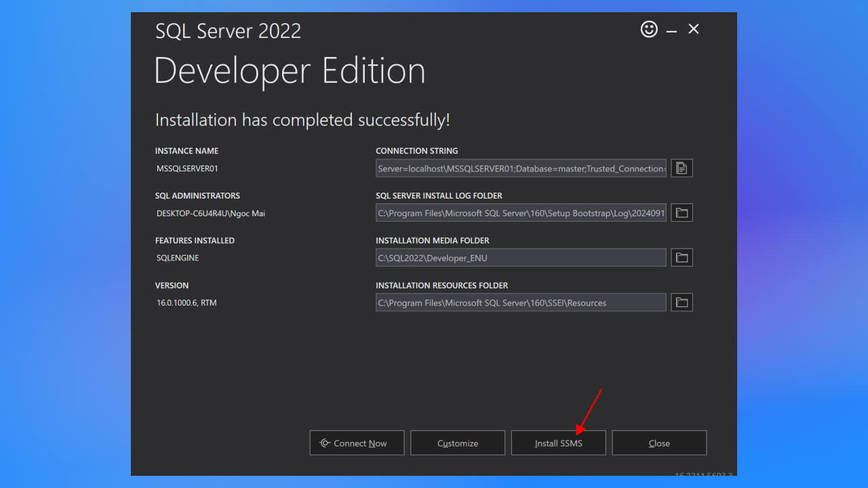Click the Install SSMS button
The image size is (868, 488).
click(x=558, y=443)
